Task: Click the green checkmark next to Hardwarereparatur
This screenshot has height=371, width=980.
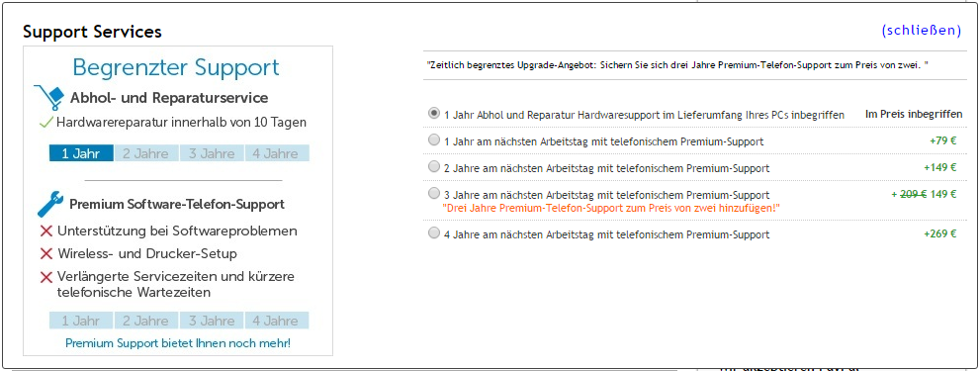Action: pos(45,123)
